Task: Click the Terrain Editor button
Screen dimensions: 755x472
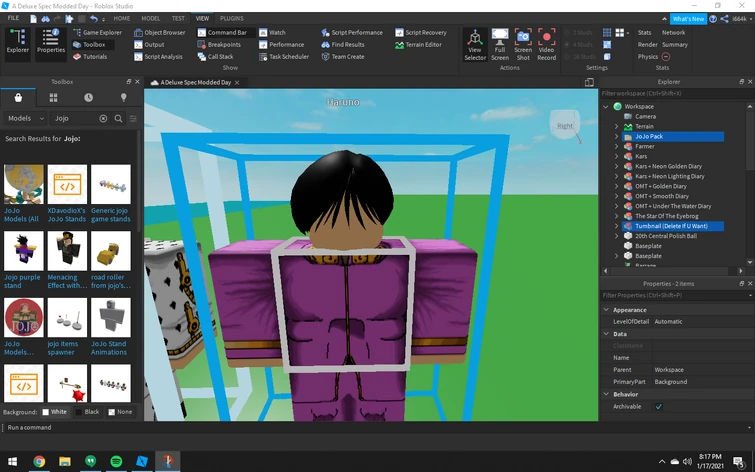Action: (x=418, y=44)
